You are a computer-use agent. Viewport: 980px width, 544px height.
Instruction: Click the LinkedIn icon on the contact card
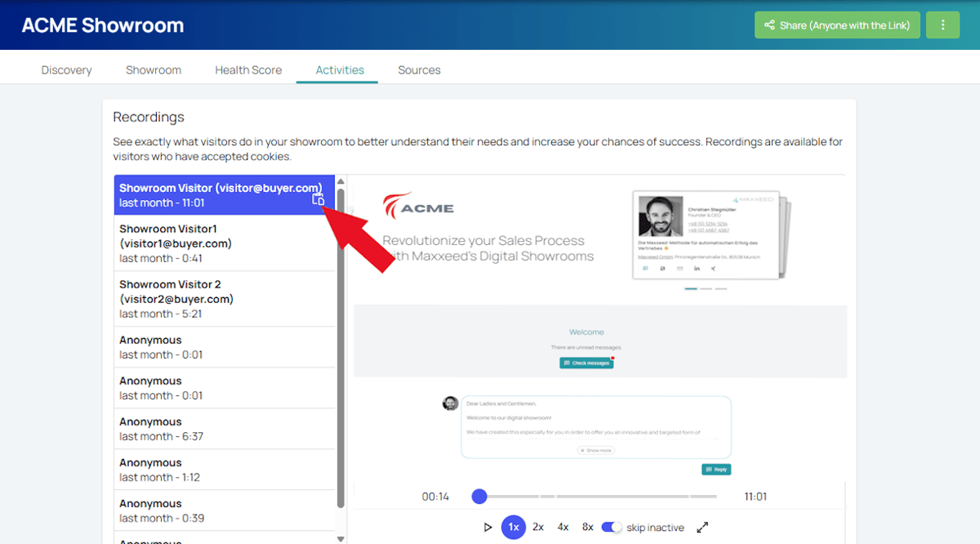697,268
